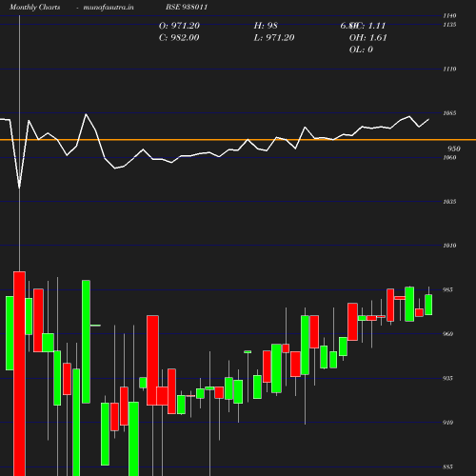Click the 885 price axis label
The height and width of the screenshot is (476, 476).
coord(447,466)
